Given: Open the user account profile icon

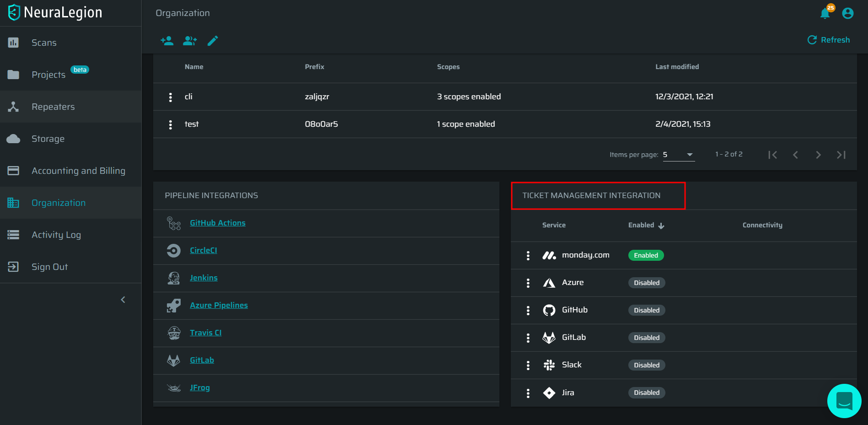Looking at the screenshot, I should click(x=848, y=13).
